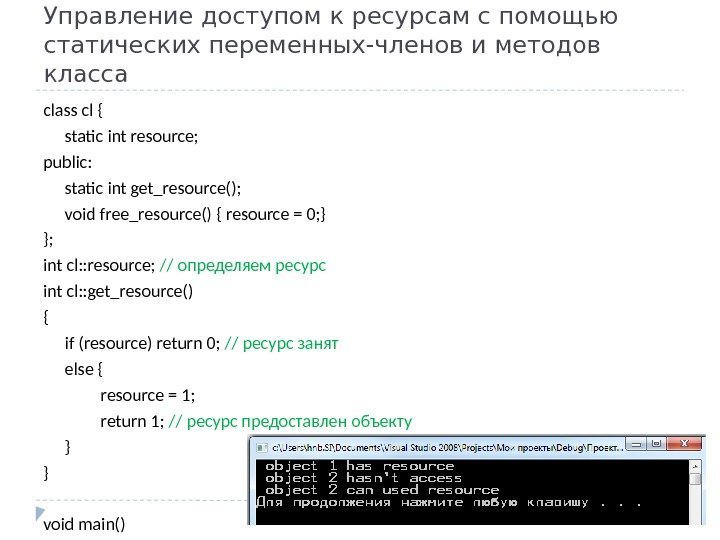Click the 'void free_resource()' code line
720x540 pixels.
(195, 214)
